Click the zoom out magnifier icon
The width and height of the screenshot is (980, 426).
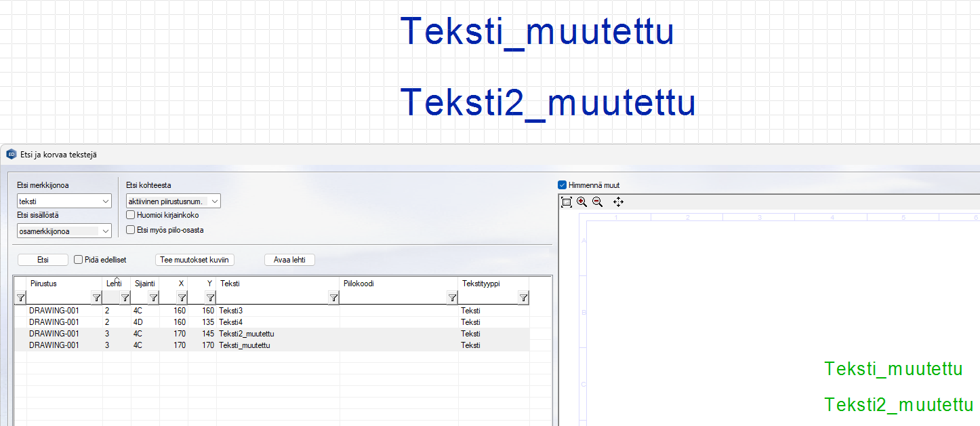click(598, 201)
